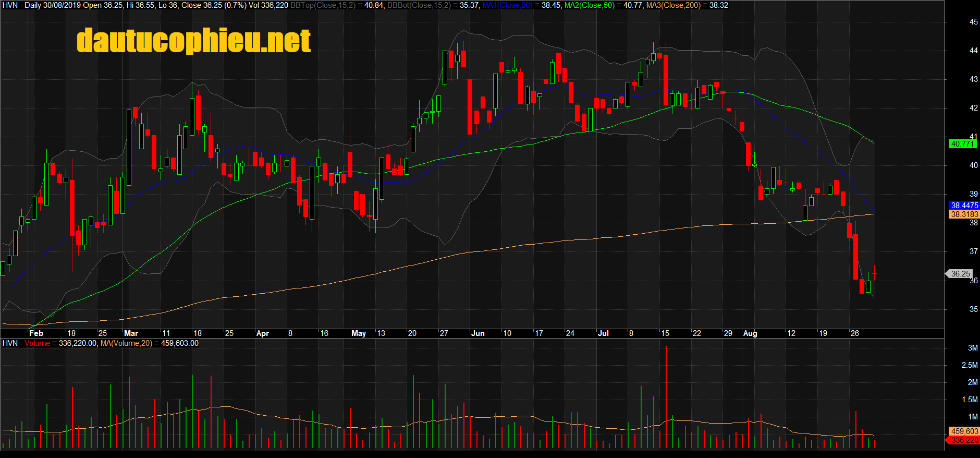The height and width of the screenshot is (458, 980).
Task: Click the 39 price axis label
Action: click(974, 194)
